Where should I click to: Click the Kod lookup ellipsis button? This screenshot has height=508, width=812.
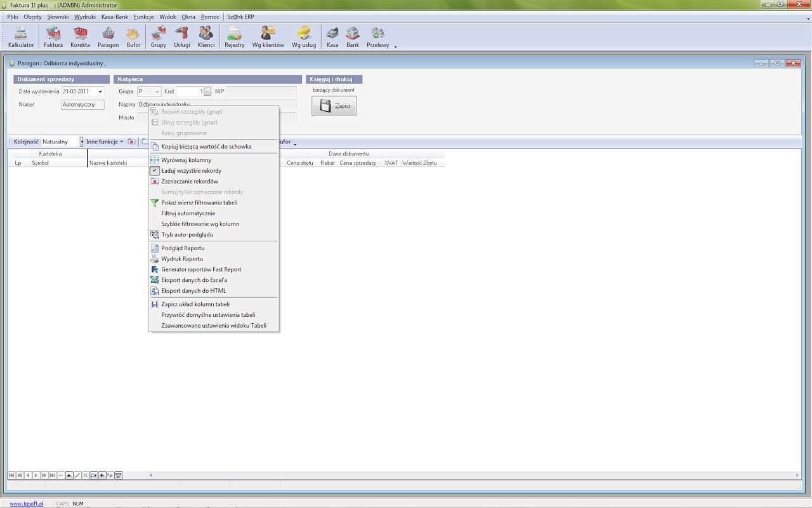(207, 91)
